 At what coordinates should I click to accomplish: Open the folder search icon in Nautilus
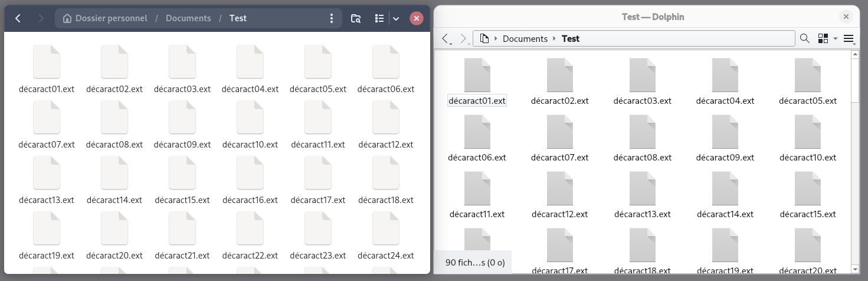click(x=356, y=18)
